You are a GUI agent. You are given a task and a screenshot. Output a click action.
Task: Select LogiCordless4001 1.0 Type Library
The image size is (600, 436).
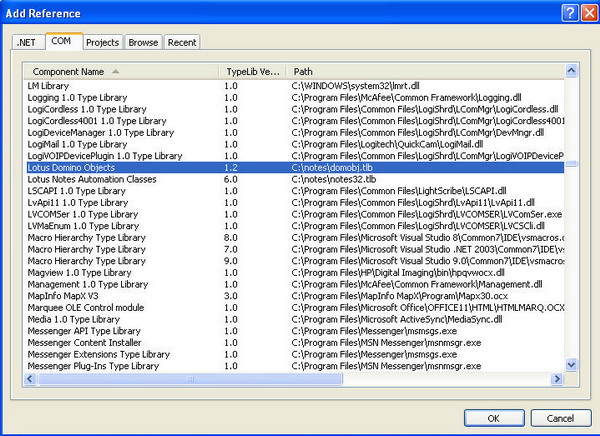[295, 121]
